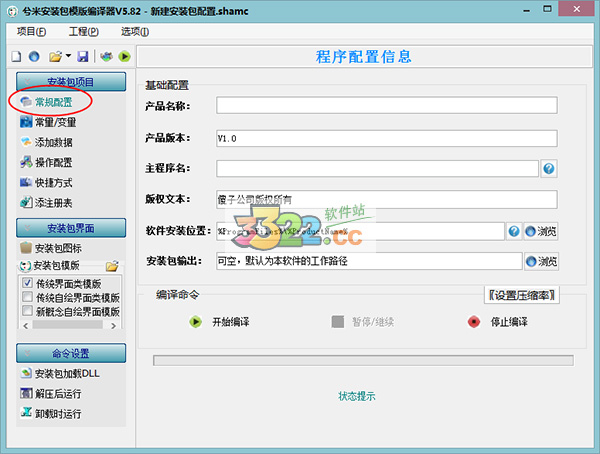Viewport: 600px width, 454px height.
Task: Open the 选项(I) menu
Action: pos(135,32)
